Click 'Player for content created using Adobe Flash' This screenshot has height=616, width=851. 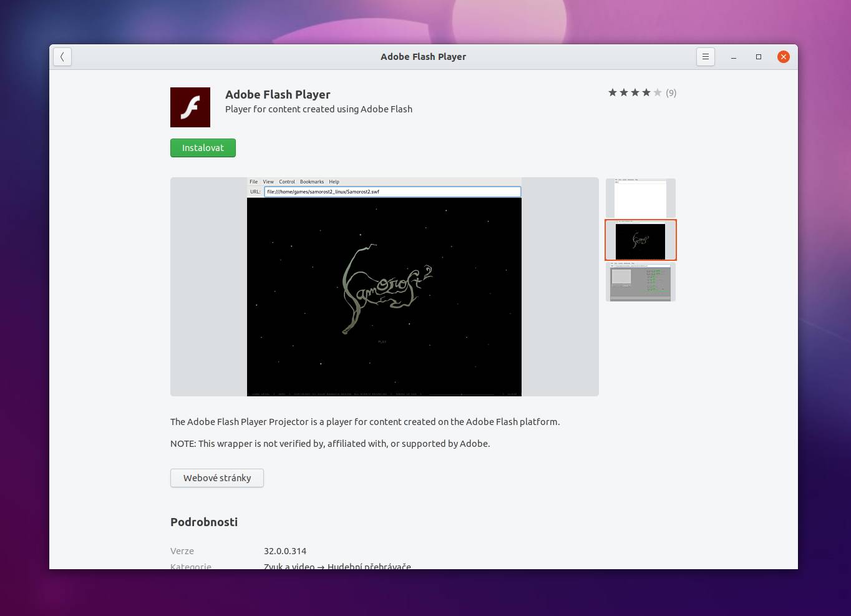coord(319,109)
